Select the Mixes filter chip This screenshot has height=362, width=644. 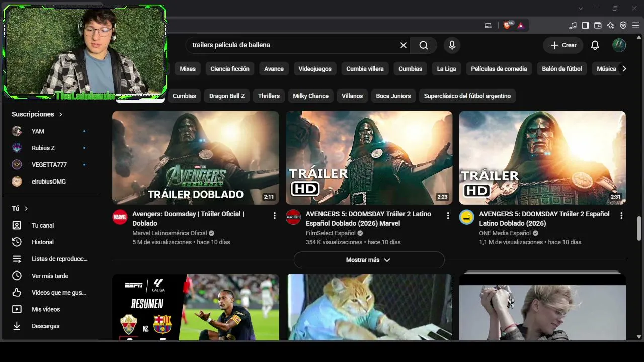188,69
